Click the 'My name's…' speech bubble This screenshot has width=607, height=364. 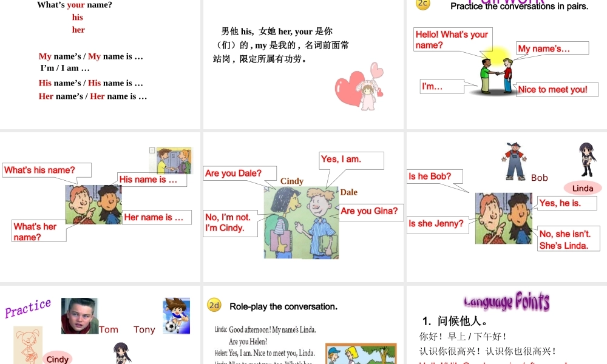(x=552, y=49)
